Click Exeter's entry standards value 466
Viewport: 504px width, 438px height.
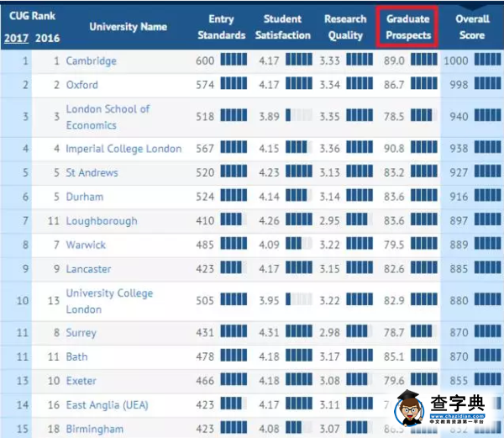point(205,381)
